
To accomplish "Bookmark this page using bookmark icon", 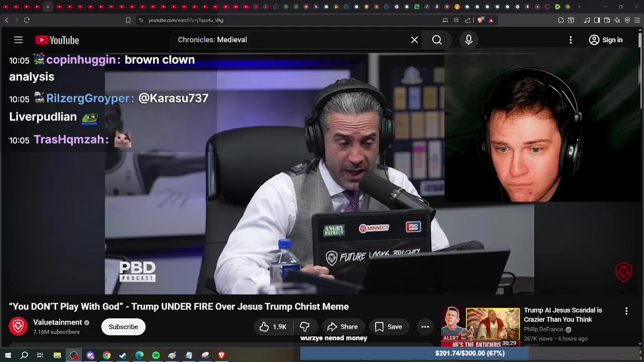I will pyautogui.click(x=128, y=20).
